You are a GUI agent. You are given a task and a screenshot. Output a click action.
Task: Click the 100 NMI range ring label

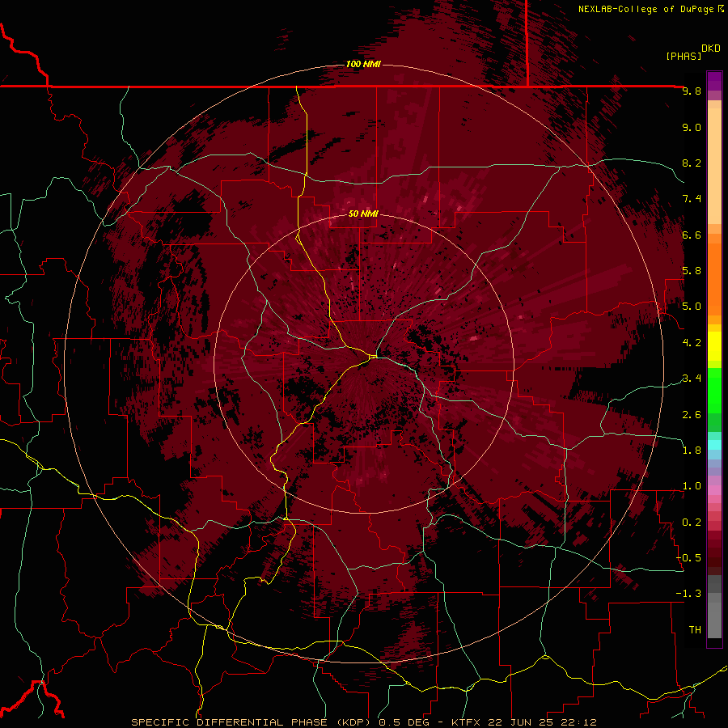363,64
